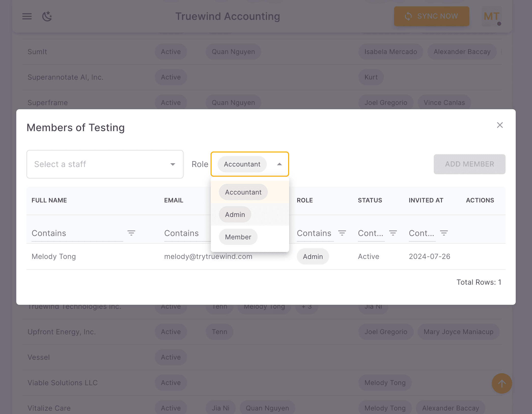Open the filter options for Invited At column
The width and height of the screenshot is (532, 414).
(444, 233)
